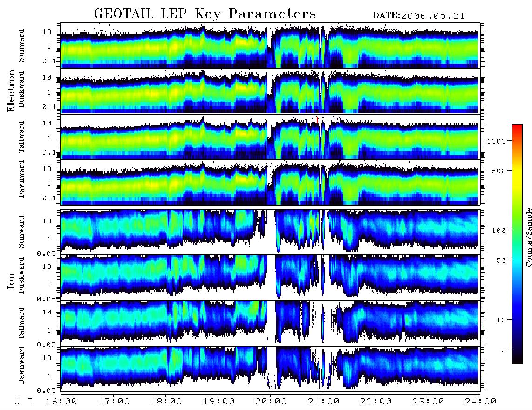Select the Electron "Tailward" panel label

pyautogui.click(x=21, y=137)
